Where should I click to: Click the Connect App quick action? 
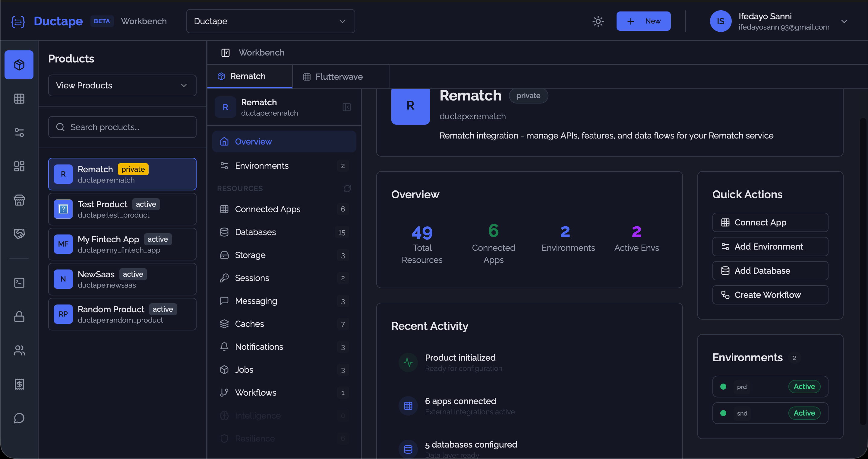(770, 222)
